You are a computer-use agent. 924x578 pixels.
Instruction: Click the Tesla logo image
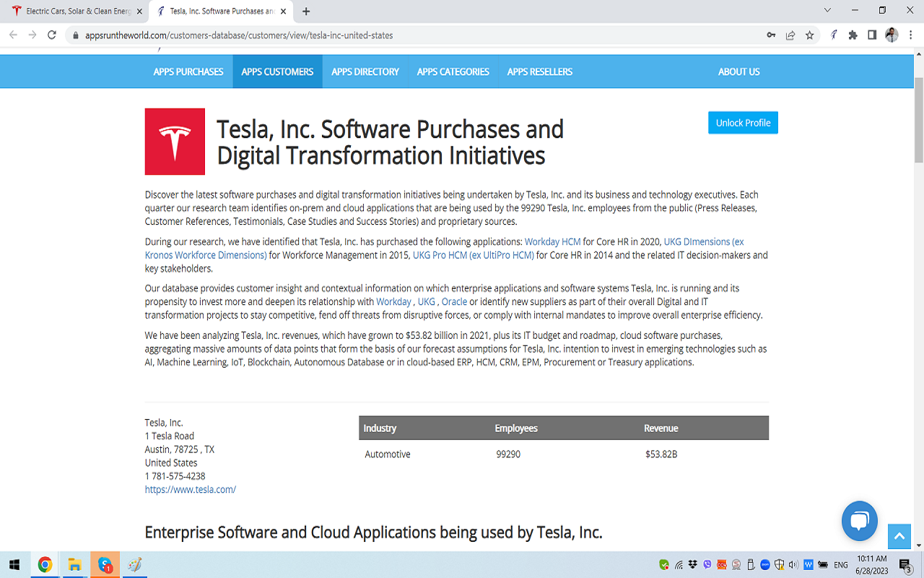click(175, 142)
